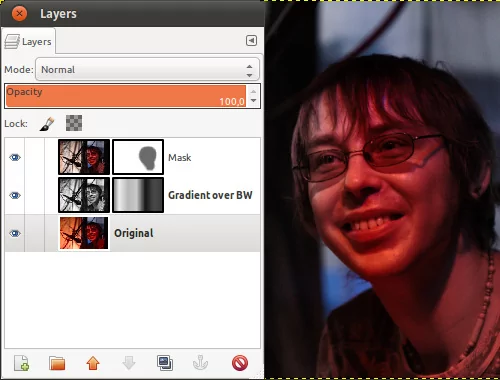The width and height of the screenshot is (500, 380).
Task: Create a new layer group
Action: point(57,363)
